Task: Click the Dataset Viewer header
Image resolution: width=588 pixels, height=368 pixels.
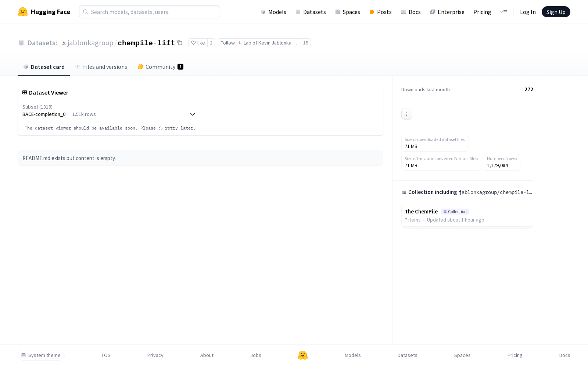Action: pyautogui.click(x=49, y=93)
